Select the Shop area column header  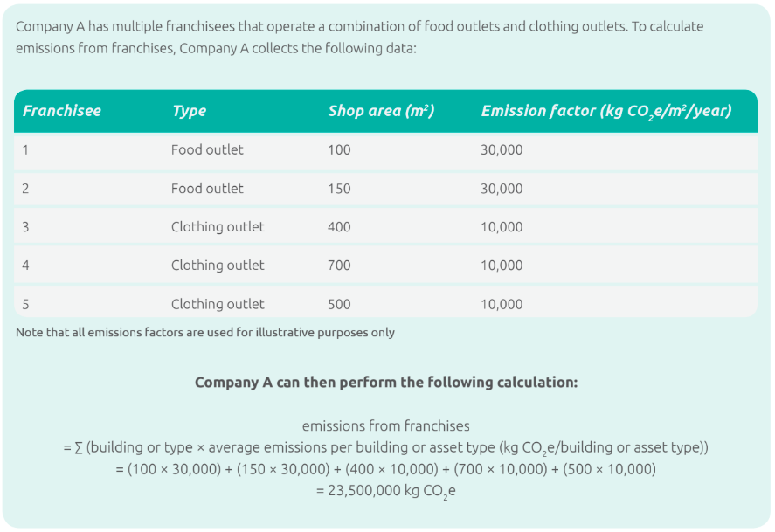(381, 111)
